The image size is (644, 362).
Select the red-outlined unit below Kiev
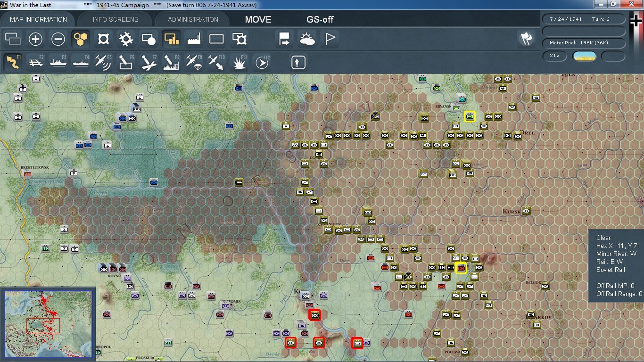tap(314, 315)
